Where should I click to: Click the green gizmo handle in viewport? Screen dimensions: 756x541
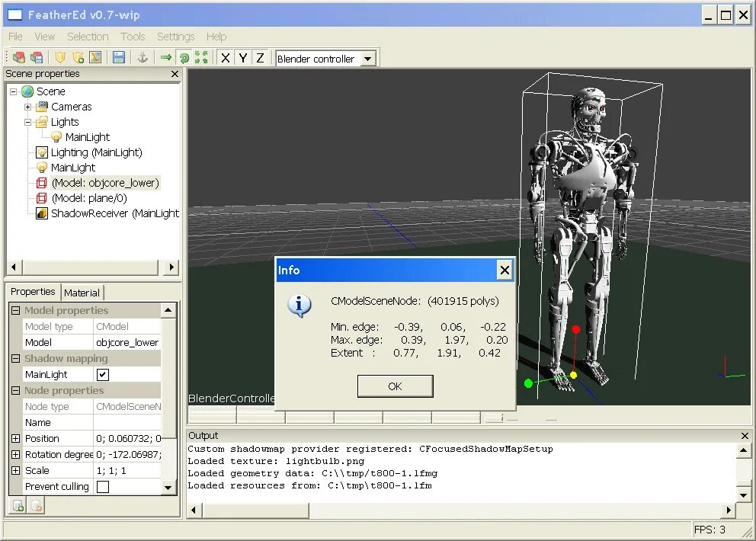528,383
